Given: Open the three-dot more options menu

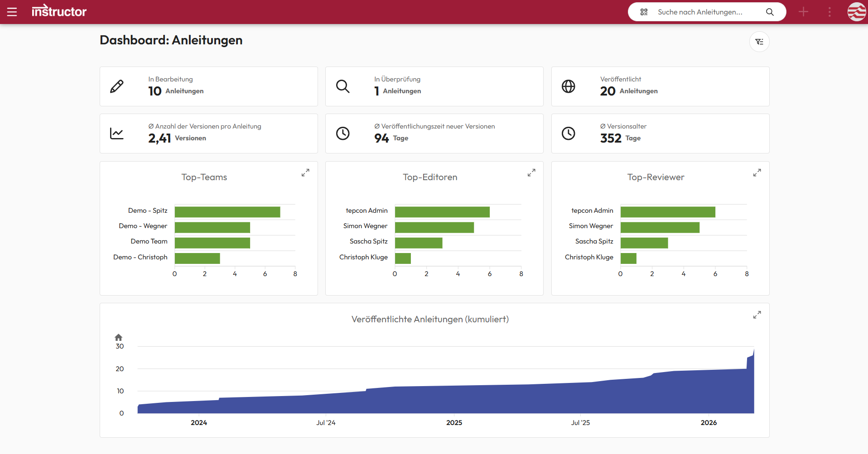Looking at the screenshot, I should [829, 12].
